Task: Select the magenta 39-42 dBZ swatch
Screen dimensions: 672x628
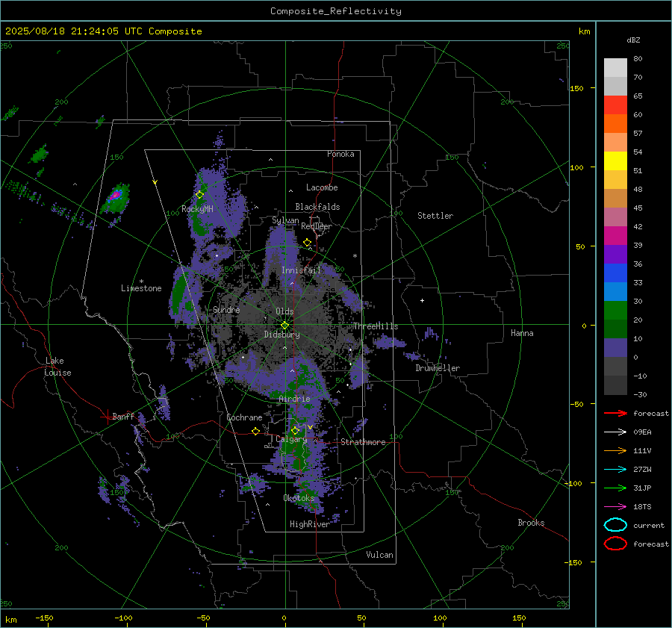Action: 615,236
